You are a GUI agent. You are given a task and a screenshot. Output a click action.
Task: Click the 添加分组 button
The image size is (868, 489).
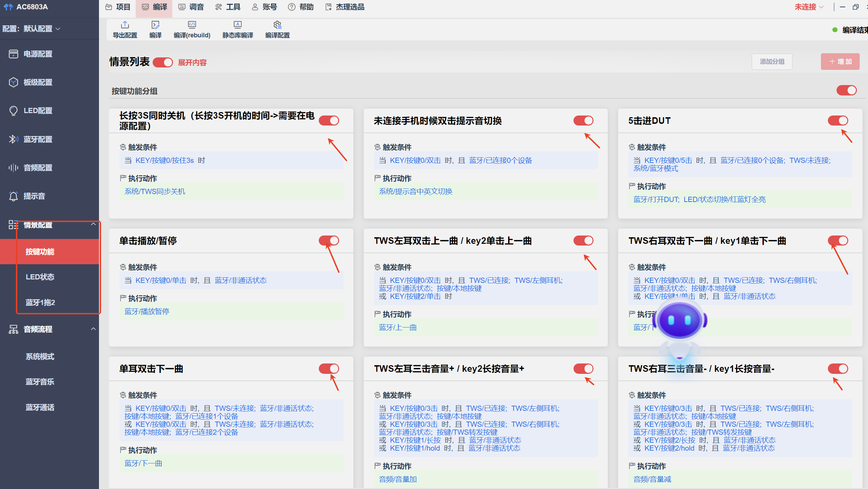tap(772, 62)
